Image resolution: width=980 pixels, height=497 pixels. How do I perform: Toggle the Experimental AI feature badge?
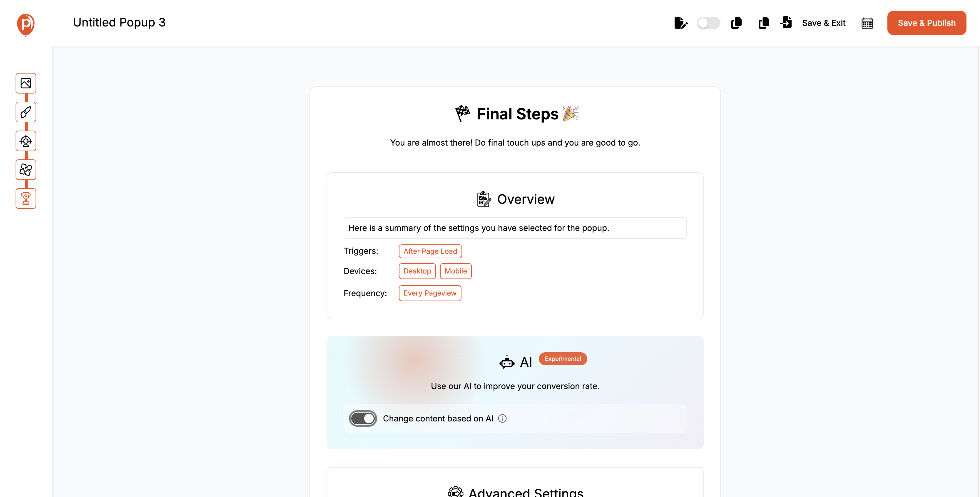(563, 358)
